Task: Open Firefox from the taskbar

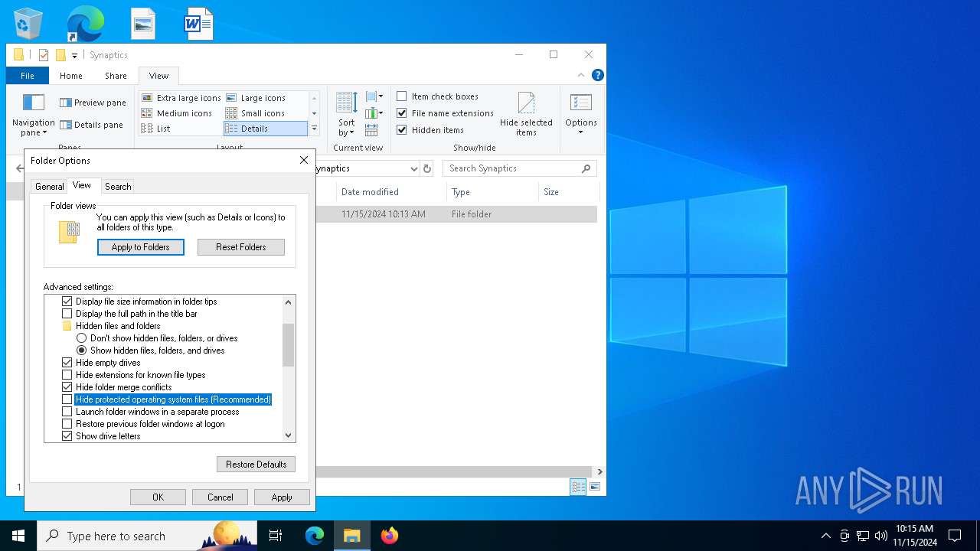Action: click(x=390, y=536)
